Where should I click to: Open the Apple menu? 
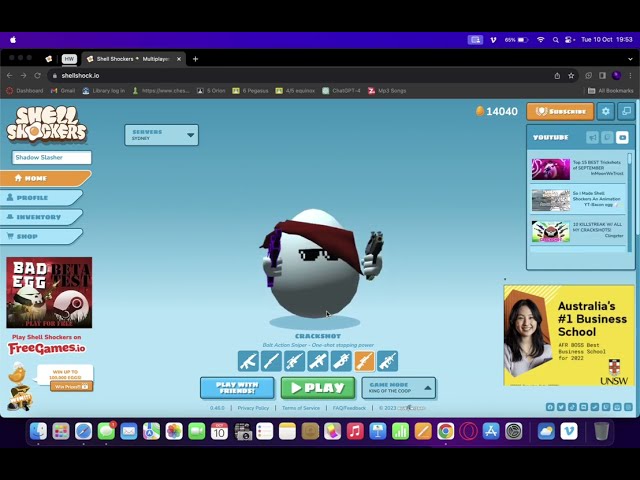13,40
